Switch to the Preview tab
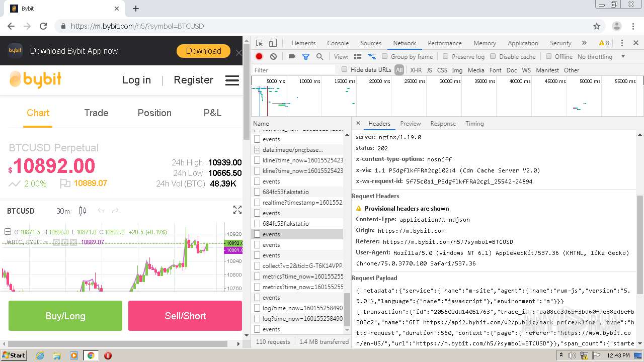The width and height of the screenshot is (644, 362). point(411,124)
